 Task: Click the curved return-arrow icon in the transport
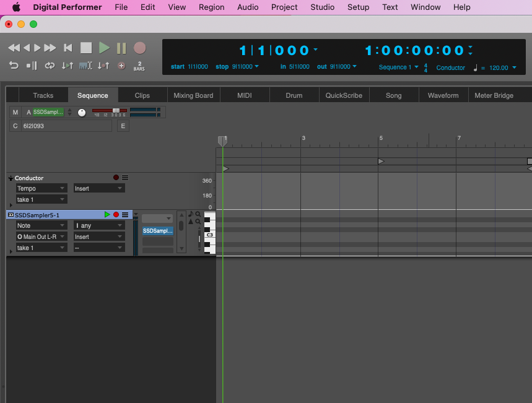click(x=14, y=66)
